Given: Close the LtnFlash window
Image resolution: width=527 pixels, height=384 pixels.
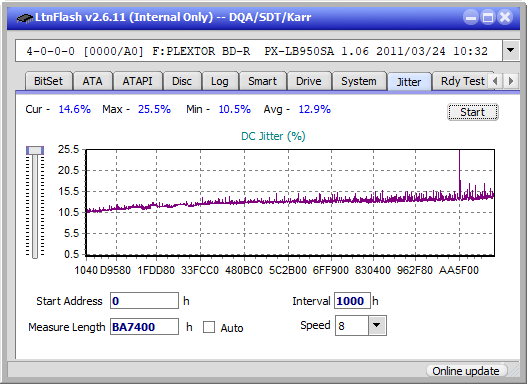Looking at the screenshot, I should click(505, 17).
